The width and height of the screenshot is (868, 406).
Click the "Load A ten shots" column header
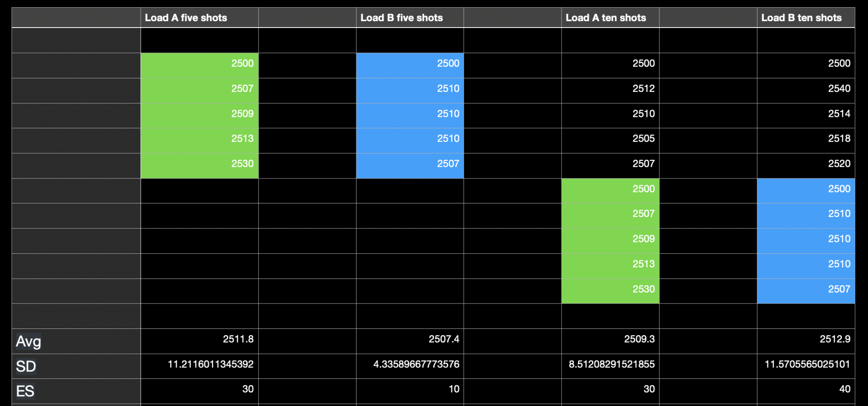(610, 18)
